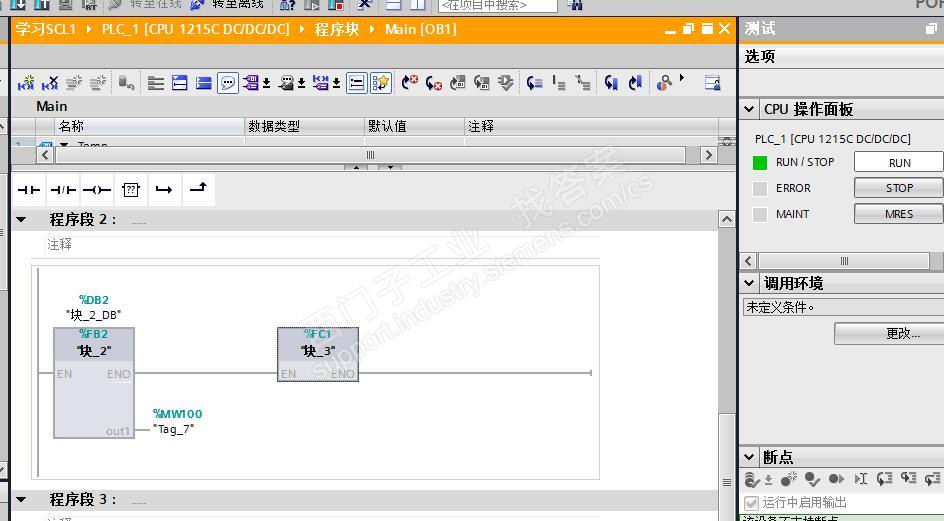Click the 更改... button
Viewport: 944px width, 521px height.
[x=889, y=333]
